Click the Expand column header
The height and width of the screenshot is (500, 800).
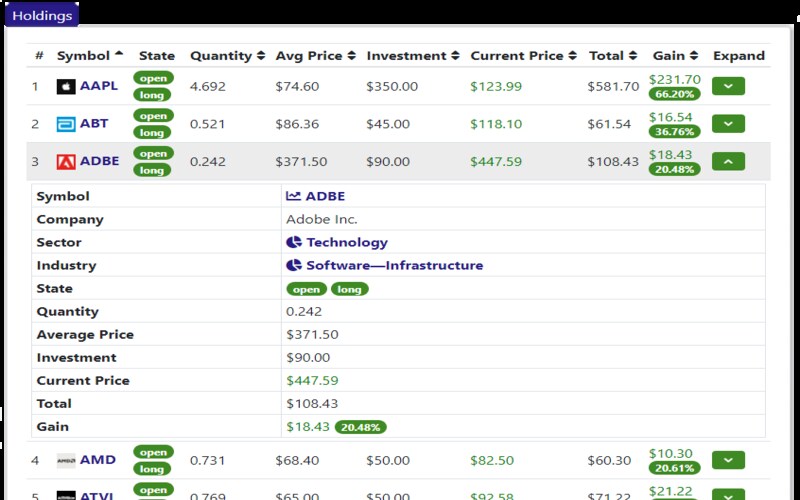click(739, 56)
